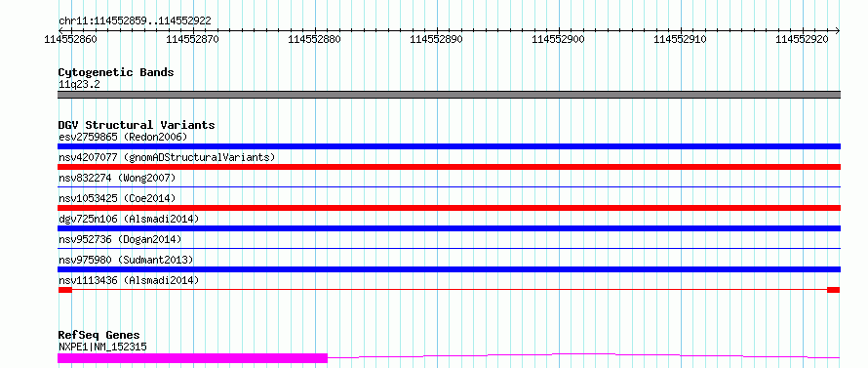Click variant label nsv4207077 (gnomADStructuralVariants)
868x368 pixels.
[x=167, y=157]
